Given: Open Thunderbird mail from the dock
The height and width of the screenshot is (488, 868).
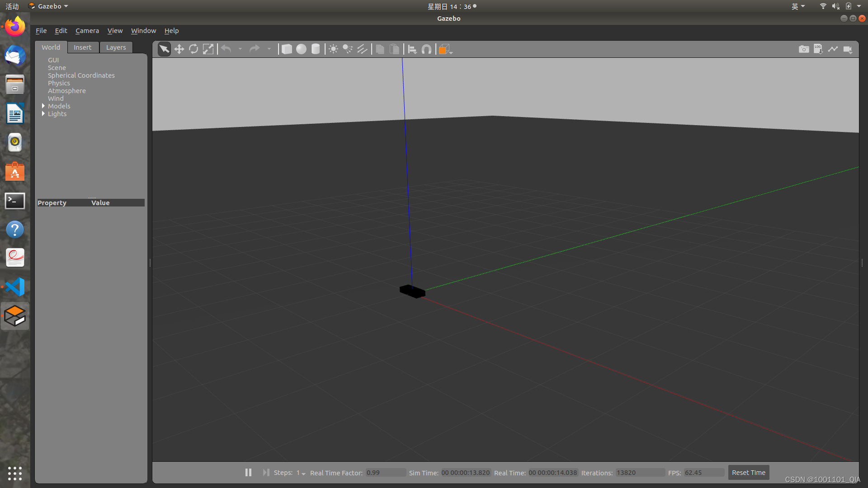Looking at the screenshot, I should click(15, 56).
